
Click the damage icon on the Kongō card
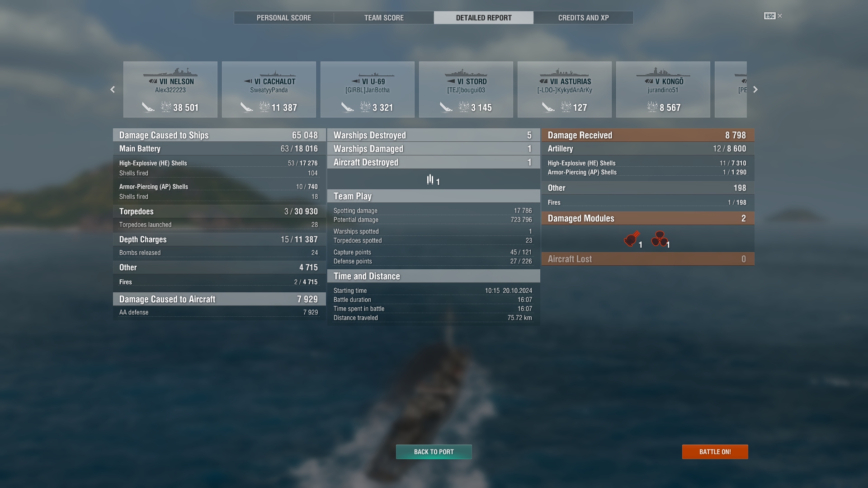652,107
